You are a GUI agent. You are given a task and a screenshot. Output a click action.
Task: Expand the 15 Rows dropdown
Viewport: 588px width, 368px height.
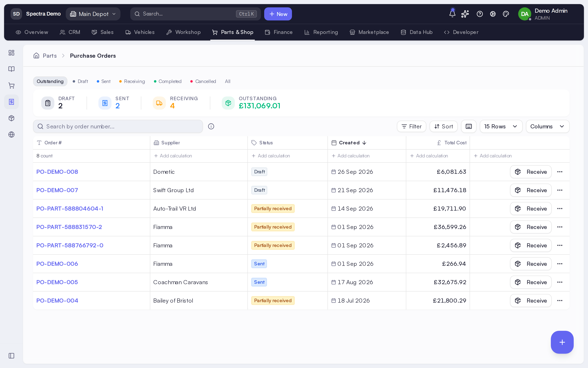(501, 126)
